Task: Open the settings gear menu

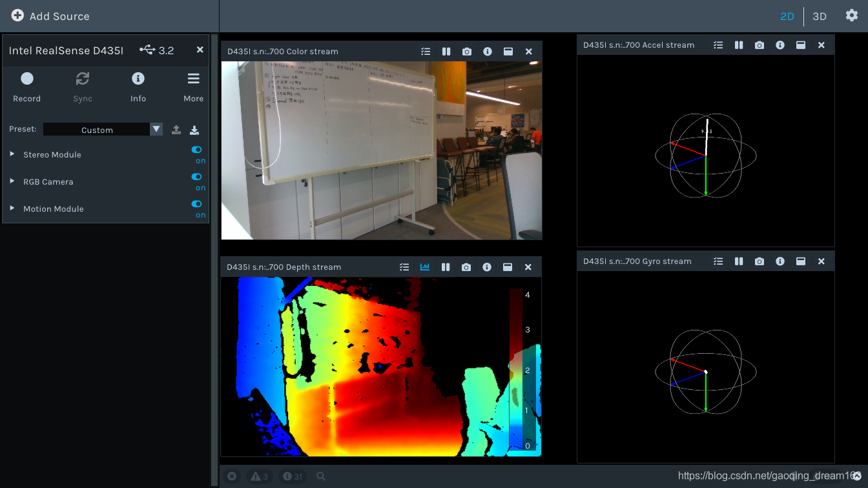Action: [852, 15]
